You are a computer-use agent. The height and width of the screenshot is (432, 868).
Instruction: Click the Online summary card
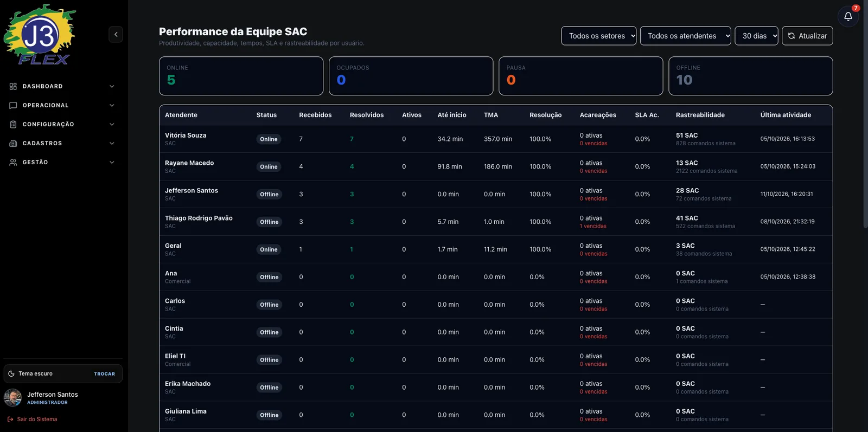click(241, 76)
